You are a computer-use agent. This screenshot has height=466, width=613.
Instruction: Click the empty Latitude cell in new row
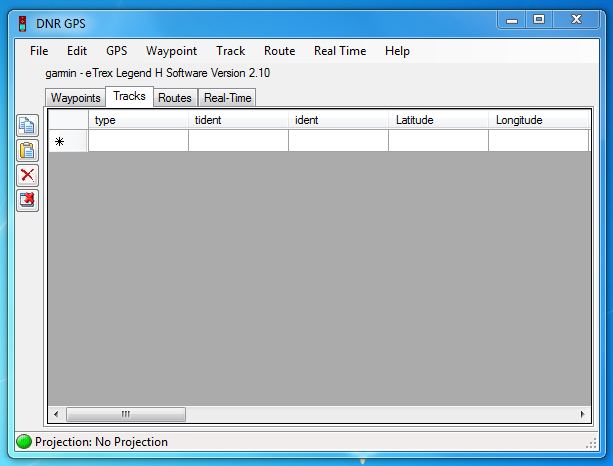tap(439, 140)
